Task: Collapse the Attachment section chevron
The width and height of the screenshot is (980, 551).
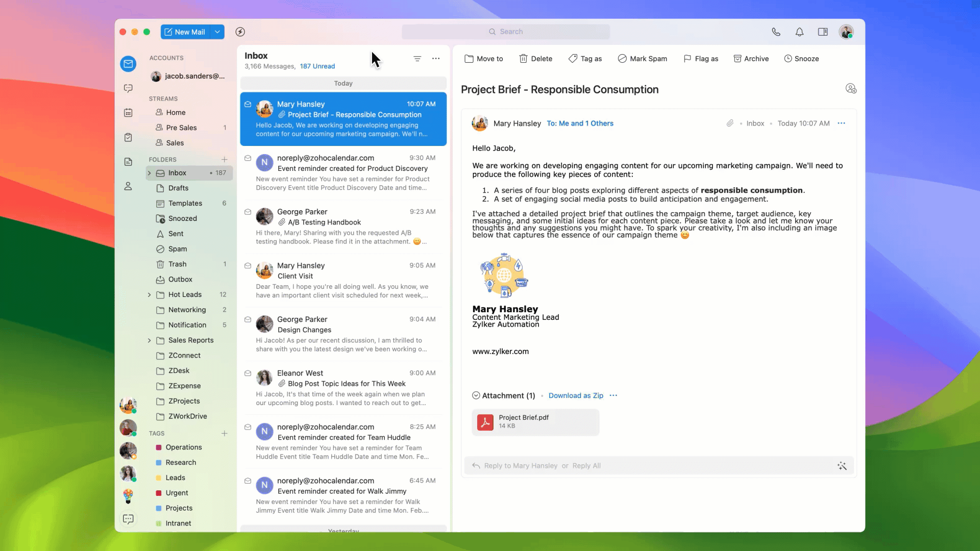Action: coord(476,395)
